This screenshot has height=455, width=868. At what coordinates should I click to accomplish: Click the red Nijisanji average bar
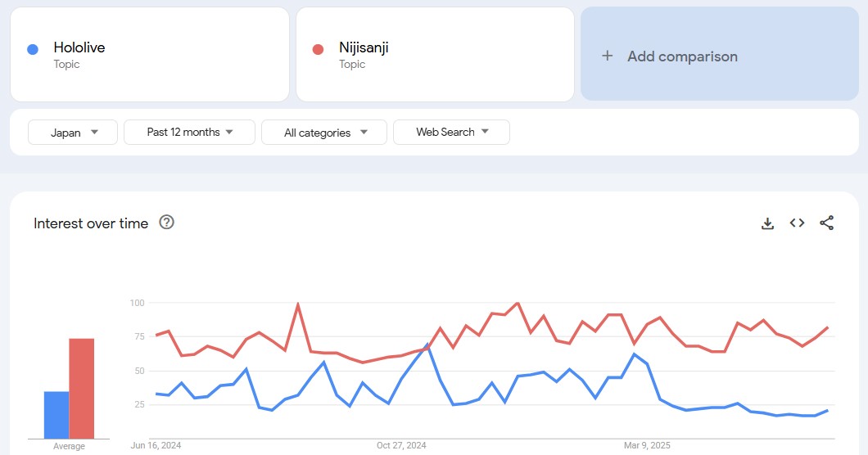click(81, 389)
